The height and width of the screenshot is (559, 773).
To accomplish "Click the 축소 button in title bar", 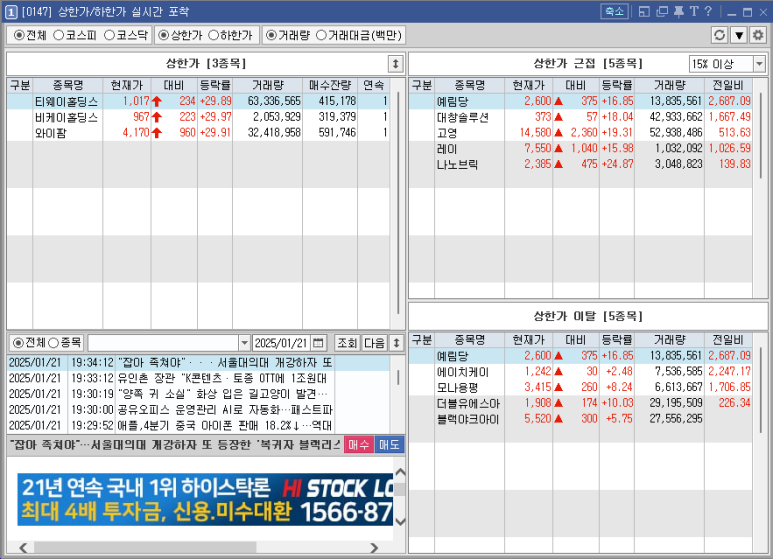I will click(x=614, y=11).
